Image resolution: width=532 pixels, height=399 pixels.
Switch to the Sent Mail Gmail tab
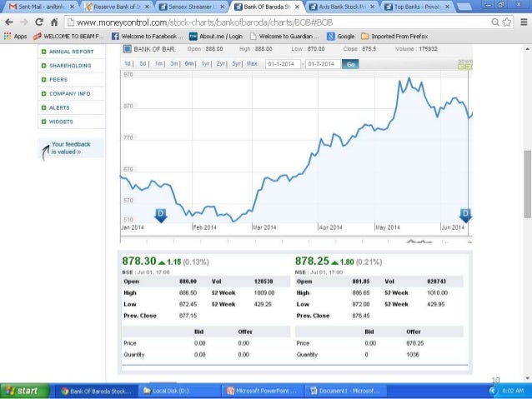coord(41,7)
